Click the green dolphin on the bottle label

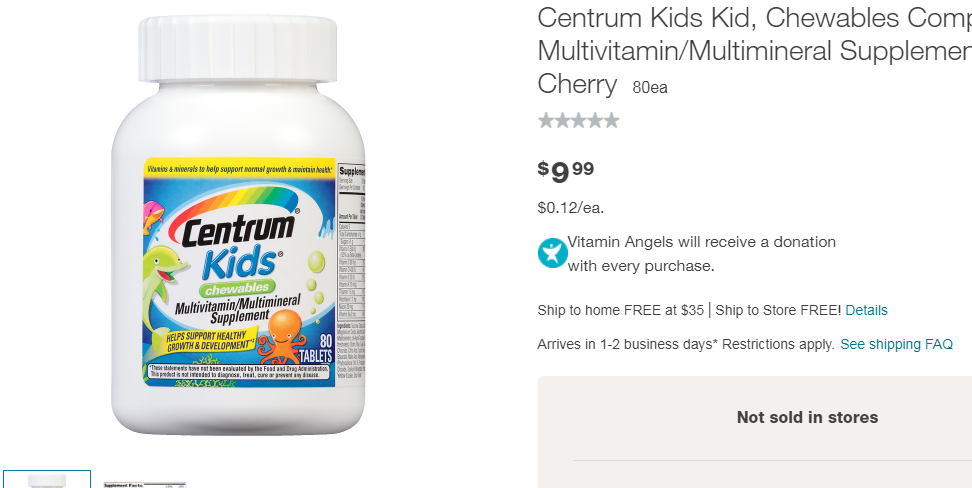coord(162,280)
